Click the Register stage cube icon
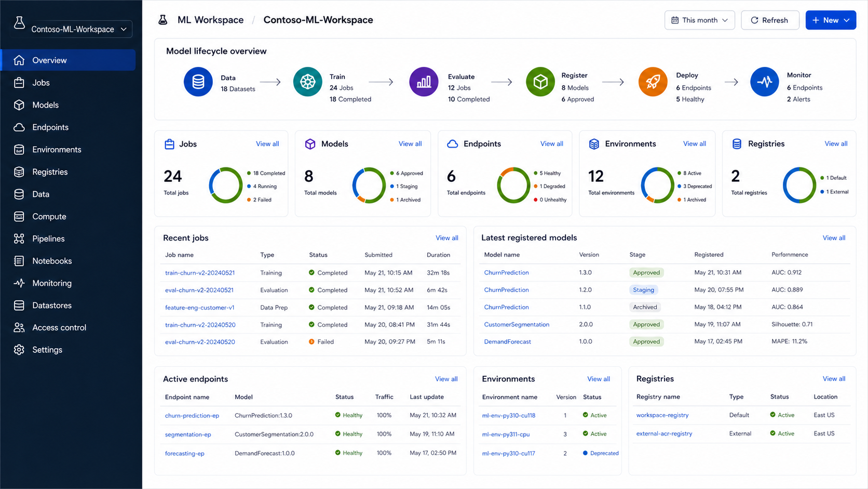 click(540, 82)
